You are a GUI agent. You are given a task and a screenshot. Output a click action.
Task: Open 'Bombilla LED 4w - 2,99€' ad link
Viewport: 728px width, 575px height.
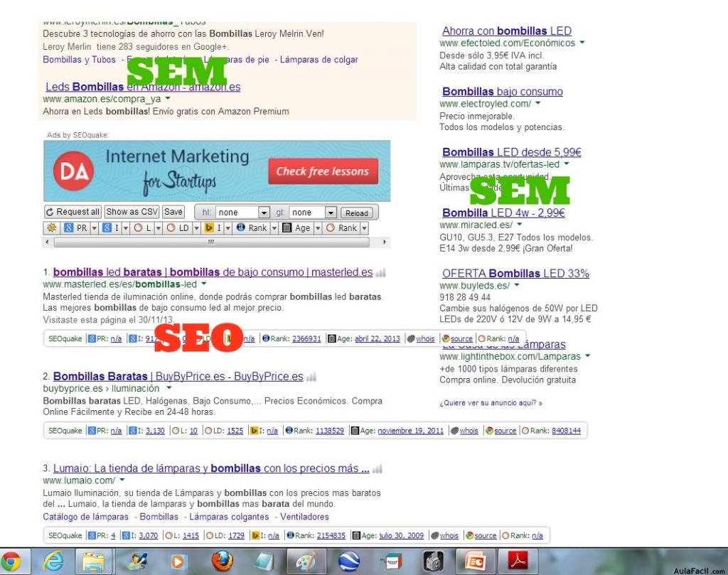pyautogui.click(x=503, y=213)
